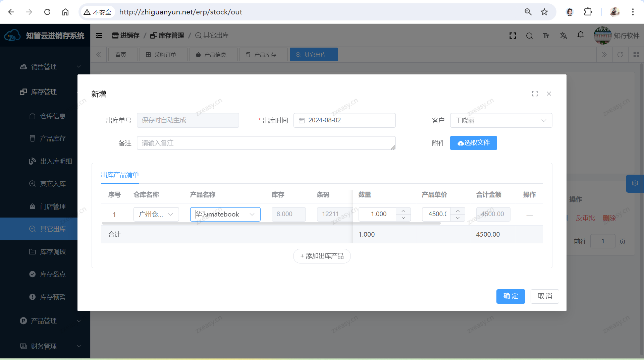Open the 华为matebook product dropdown
Screen dimensions: 644x360
(225, 215)
